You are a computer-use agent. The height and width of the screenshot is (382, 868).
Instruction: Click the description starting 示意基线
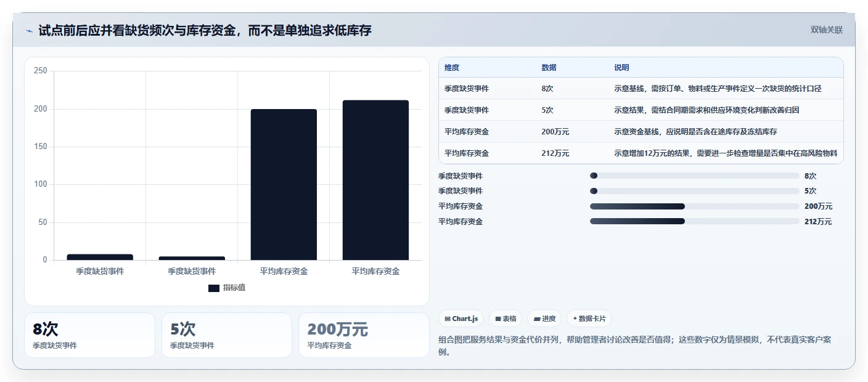tap(718, 89)
